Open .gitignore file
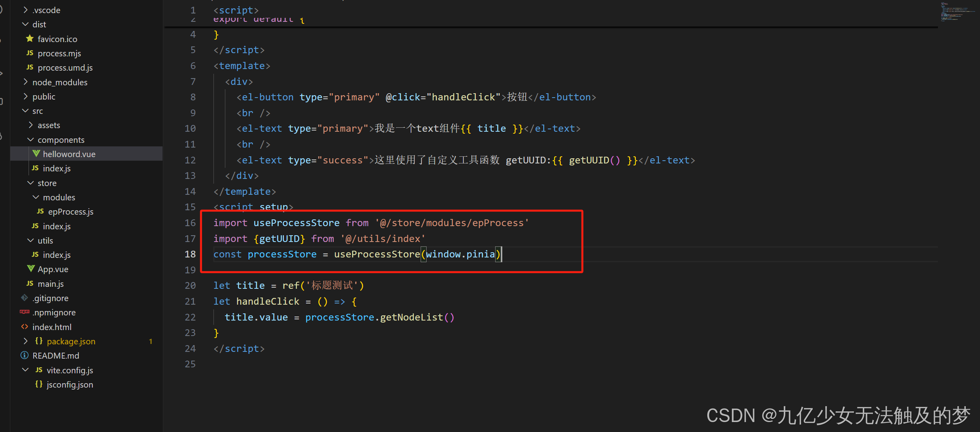 [x=50, y=298]
